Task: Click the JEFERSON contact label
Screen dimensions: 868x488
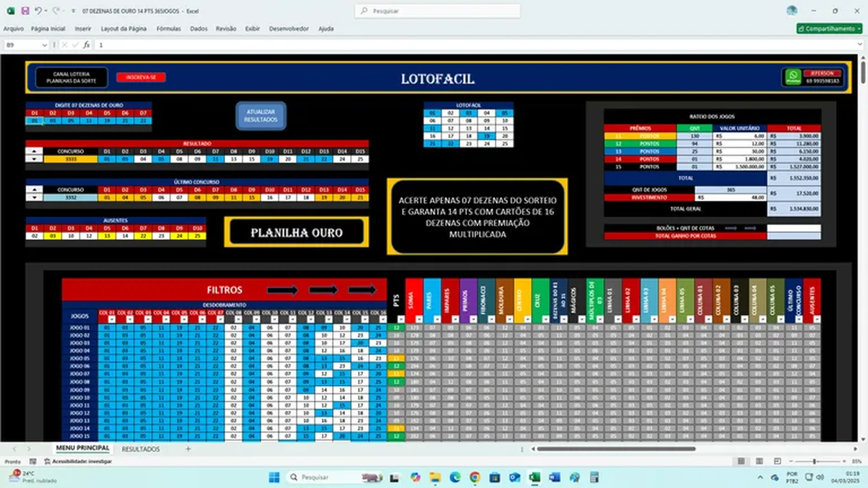Action: point(823,73)
